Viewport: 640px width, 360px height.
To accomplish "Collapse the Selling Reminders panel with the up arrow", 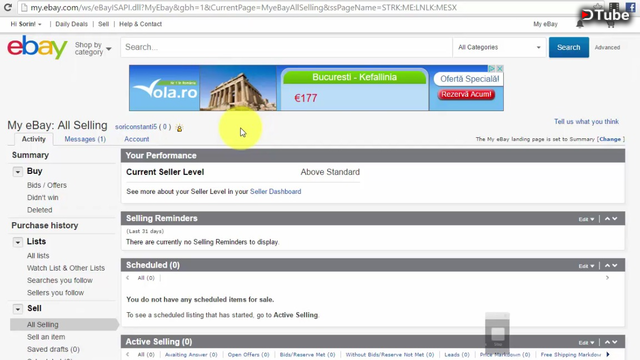I will pos(607,219).
